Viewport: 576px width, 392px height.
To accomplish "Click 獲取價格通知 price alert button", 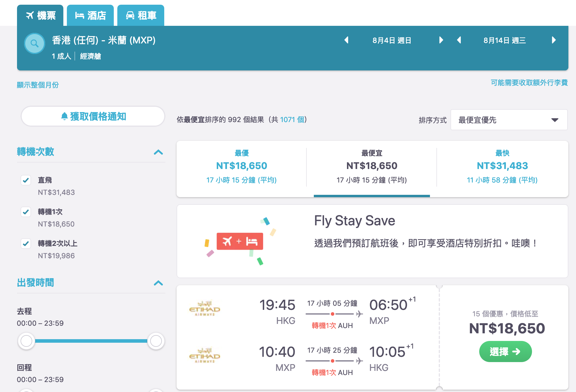I will point(93,116).
